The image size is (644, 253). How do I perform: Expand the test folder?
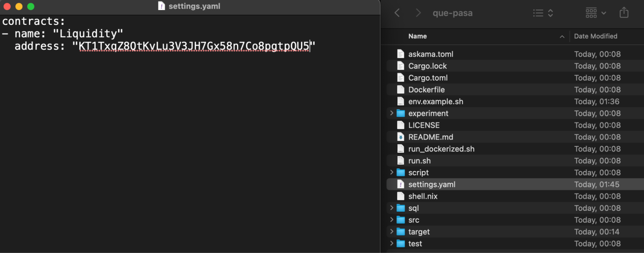click(x=391, y=243)
